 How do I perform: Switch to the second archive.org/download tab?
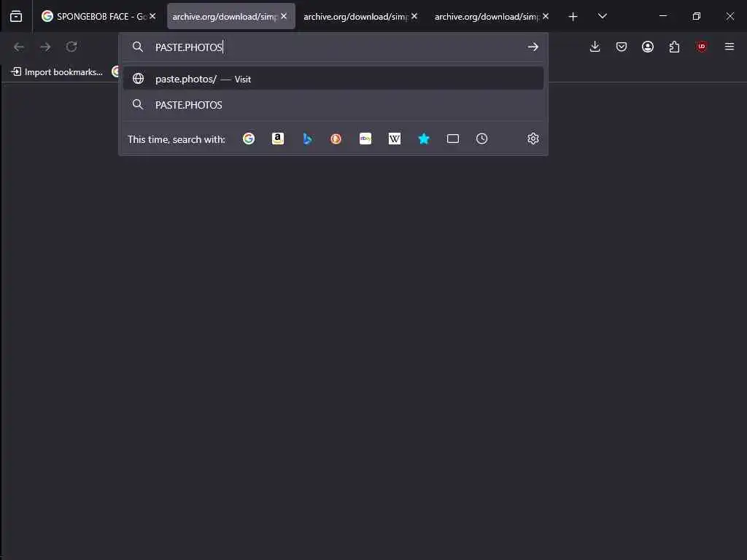[360, 17]
